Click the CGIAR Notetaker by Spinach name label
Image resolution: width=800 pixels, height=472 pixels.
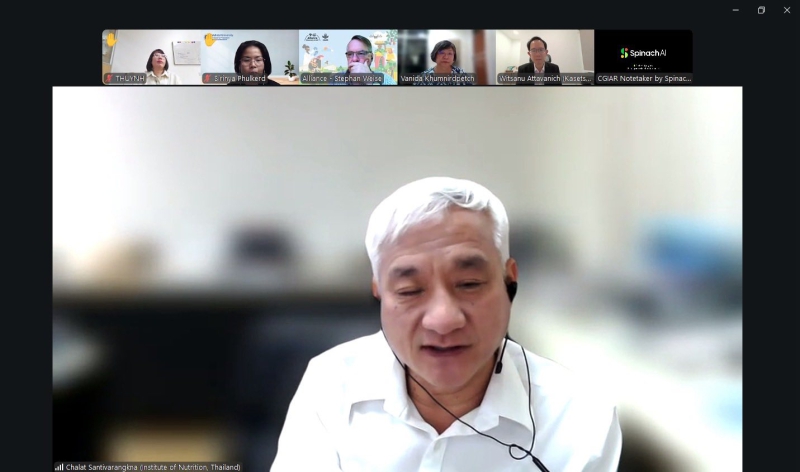(x=644, y=78)
